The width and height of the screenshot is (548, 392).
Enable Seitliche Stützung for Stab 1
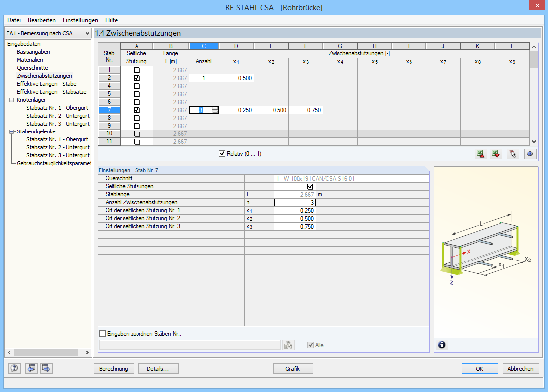(137, 70)
